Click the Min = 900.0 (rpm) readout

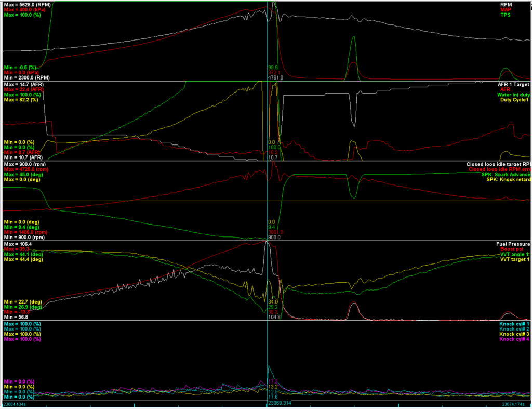(24, 238)
